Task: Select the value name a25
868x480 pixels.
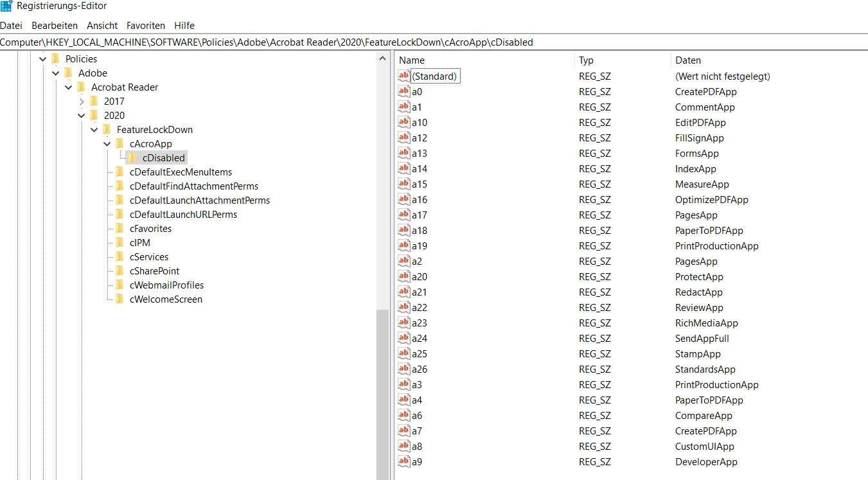Action: tap(420, 354)
